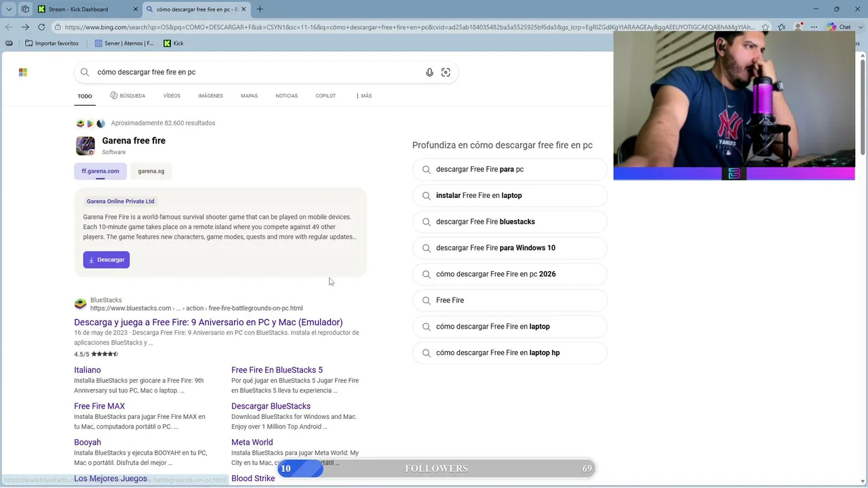
Task: Open the Descargar BlueStacks sublink
Action: click(271, 406)
